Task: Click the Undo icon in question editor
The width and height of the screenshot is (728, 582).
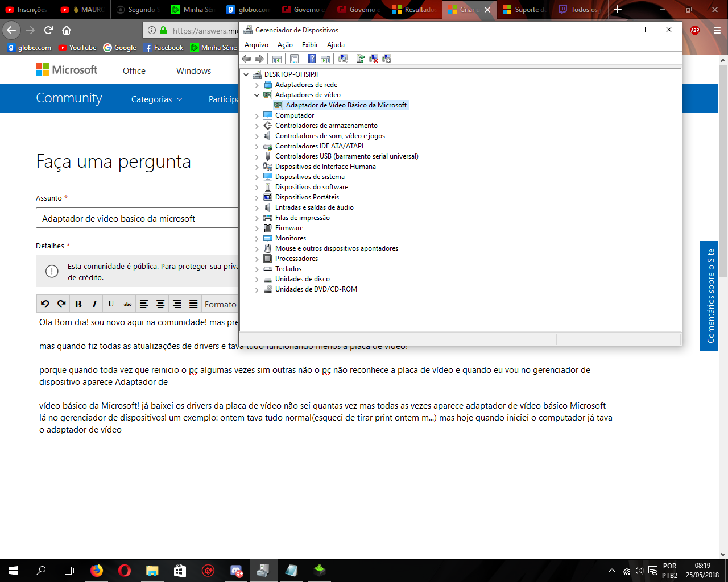Action: pyautogui.click(x=45, y=304)
